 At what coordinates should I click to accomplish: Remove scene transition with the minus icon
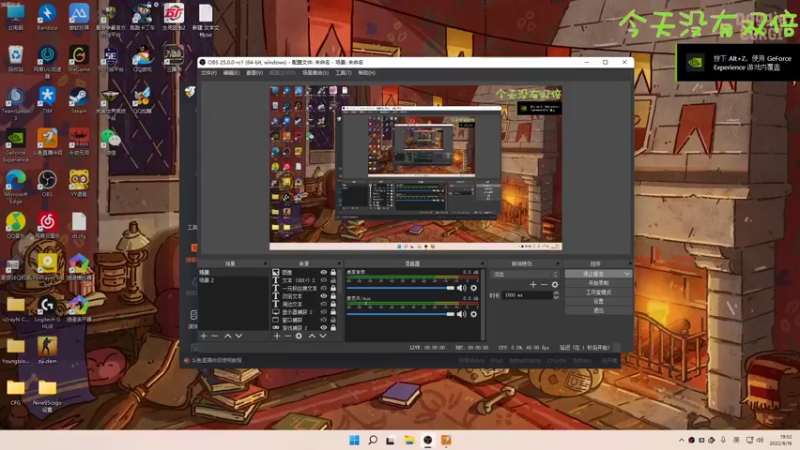pos(544,285)
